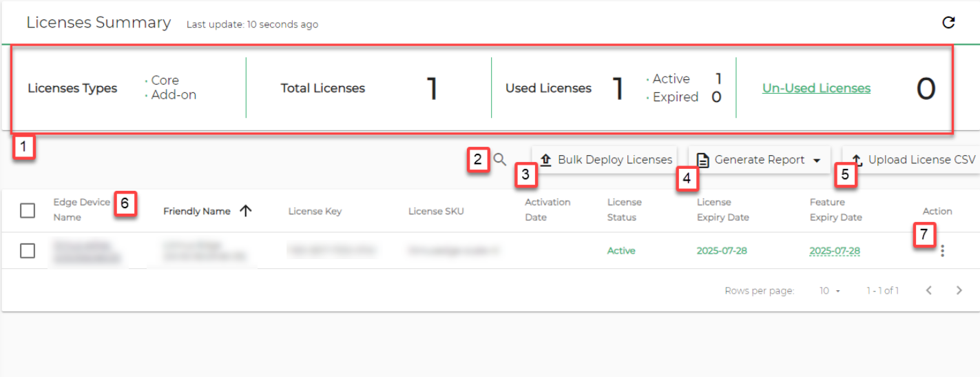Toggle the Friendly Name sort arrow
This screenshot has width=980, height=377.
245,211
